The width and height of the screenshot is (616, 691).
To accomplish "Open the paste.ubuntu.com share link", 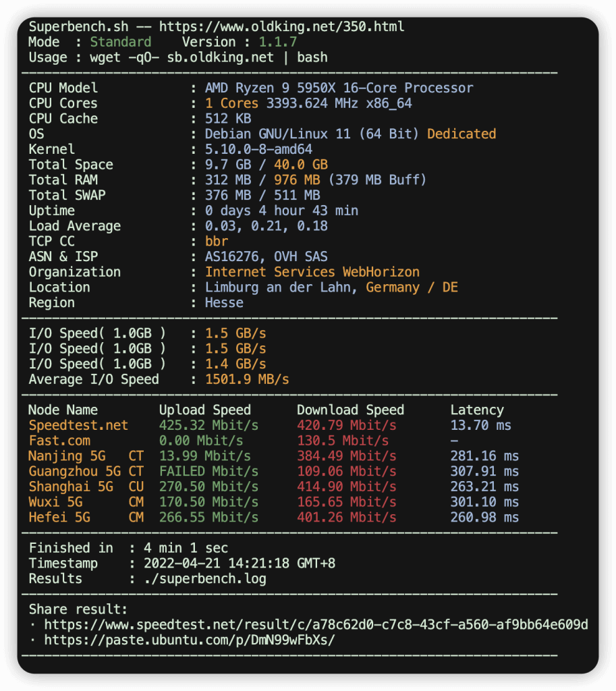I will (189, 640).
